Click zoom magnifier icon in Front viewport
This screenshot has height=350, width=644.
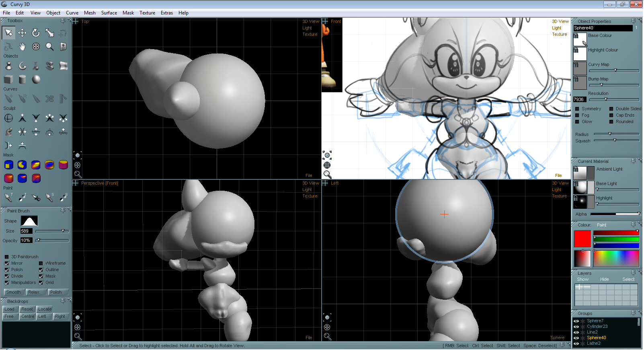pyautogui.click(x=328, y=174)
